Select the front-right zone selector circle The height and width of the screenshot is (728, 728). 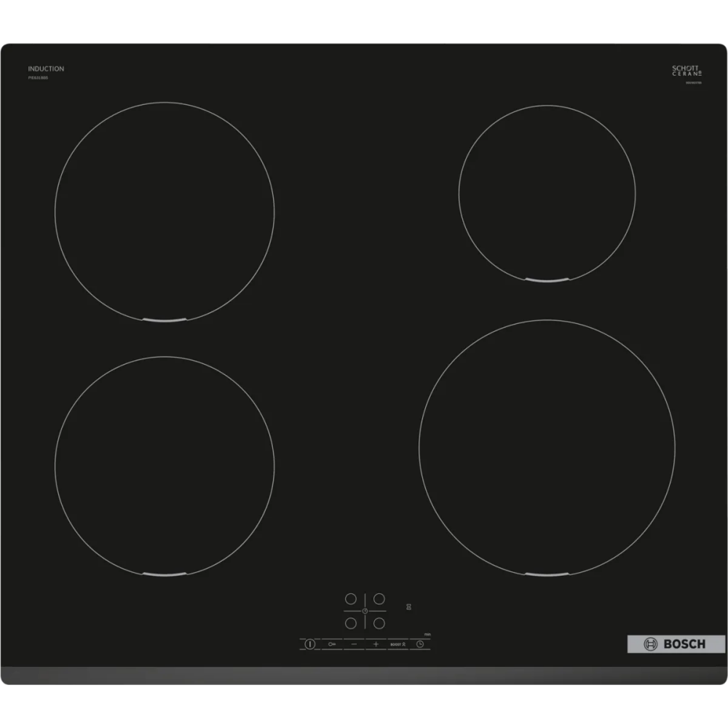[x=379, y=623]
